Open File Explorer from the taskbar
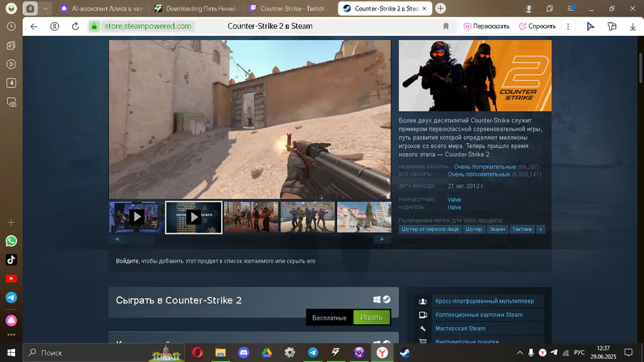 pyautogui.click(x=220, y=353)
